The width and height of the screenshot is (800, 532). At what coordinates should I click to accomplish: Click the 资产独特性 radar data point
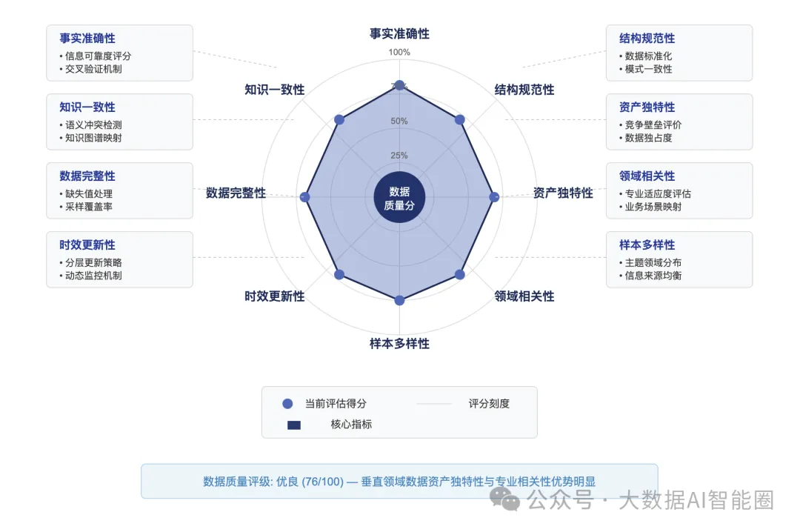click(494, 197)
